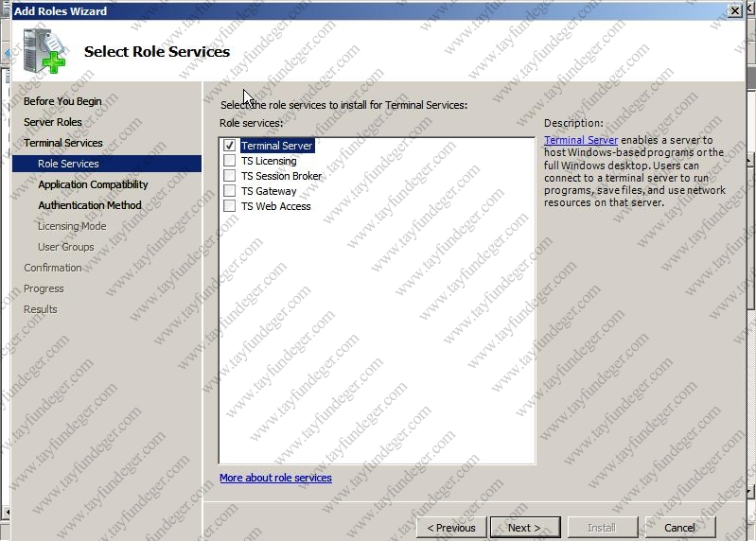This screenshot has height=541, width=756.
Task: Cancel the Add Roles Wizard
Action: (679, 528)
